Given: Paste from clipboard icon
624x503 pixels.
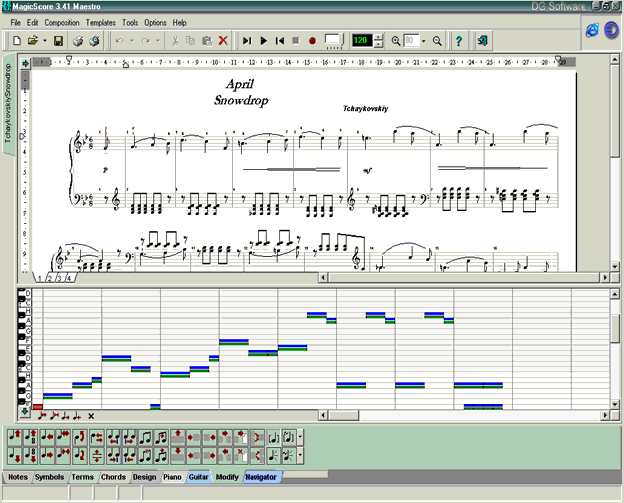Looking at the screenshot, I should click(207, 41).
